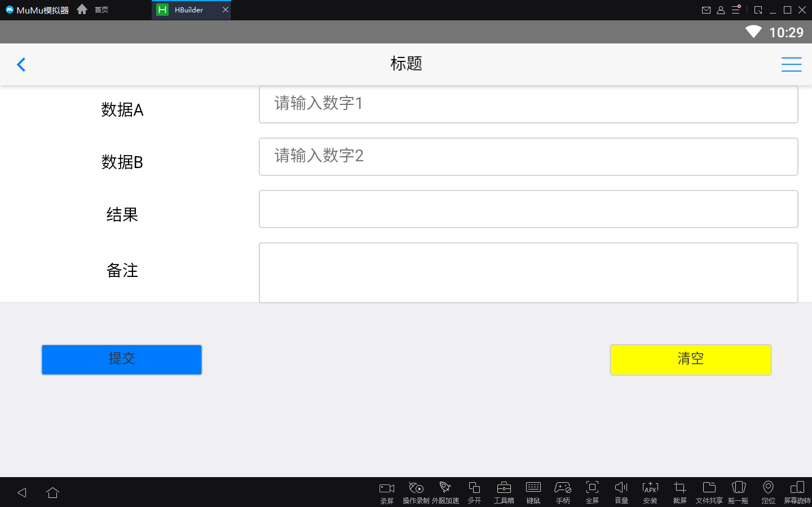The height and width of the screenshot is (507, 812).
Task: Toggle fullscreen with the 全屏 icon
Action: coord(592,491)
